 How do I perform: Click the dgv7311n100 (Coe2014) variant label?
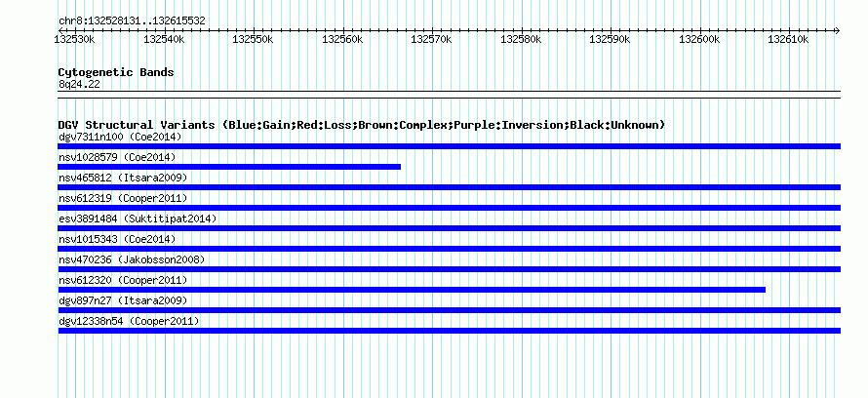point(120,137)
